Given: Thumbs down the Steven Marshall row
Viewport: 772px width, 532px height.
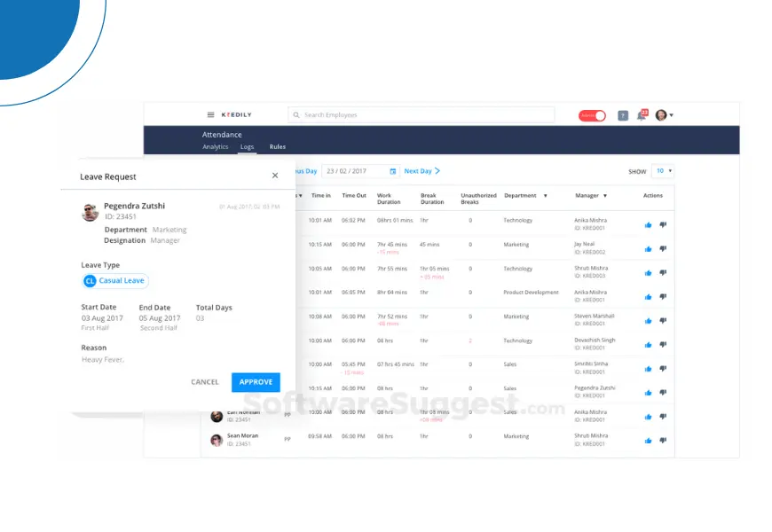Looking at the screenshot, I should [663, 320].
